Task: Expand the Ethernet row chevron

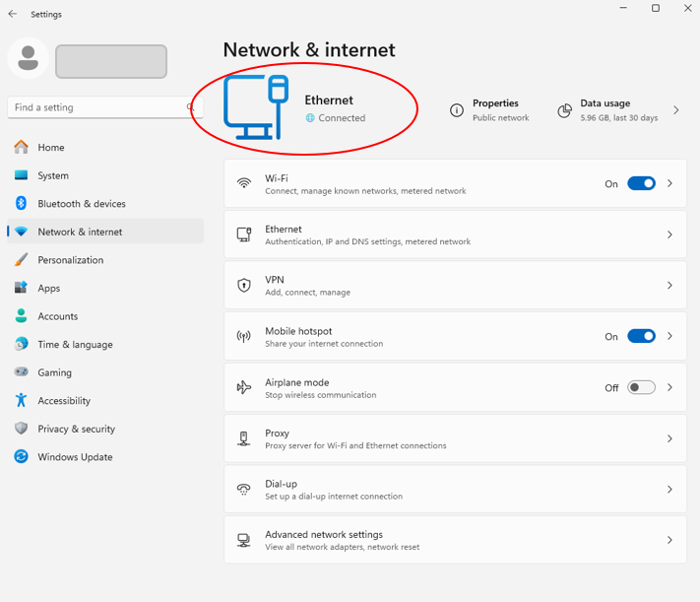Action: [x=669, y=235]
